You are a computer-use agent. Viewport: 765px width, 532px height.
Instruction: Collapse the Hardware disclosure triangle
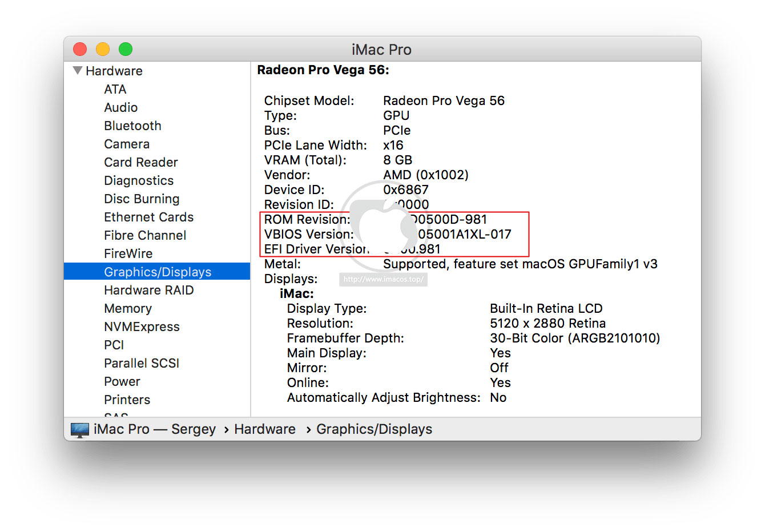click(78, 71)
